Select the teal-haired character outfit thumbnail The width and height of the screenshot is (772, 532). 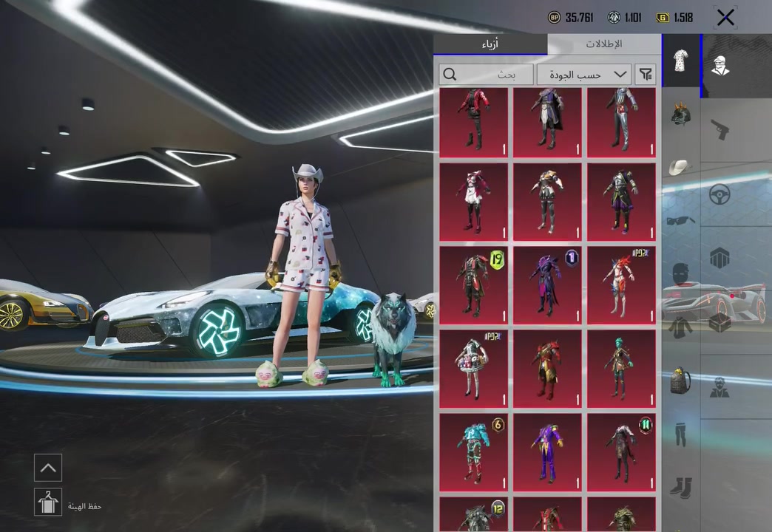click(x=621, y=369)
